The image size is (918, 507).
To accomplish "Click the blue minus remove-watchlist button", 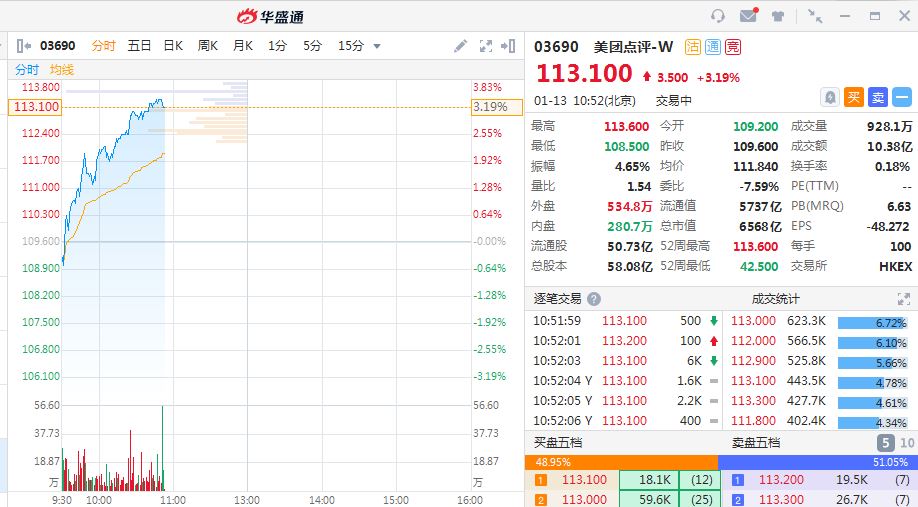I will [x=902, y=97].
